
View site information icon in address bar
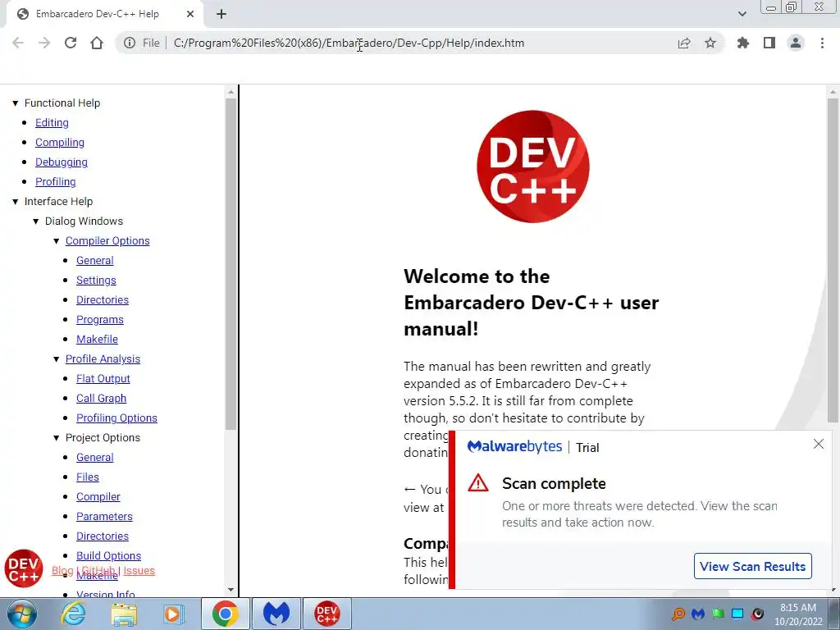click(x=129, y=43)
